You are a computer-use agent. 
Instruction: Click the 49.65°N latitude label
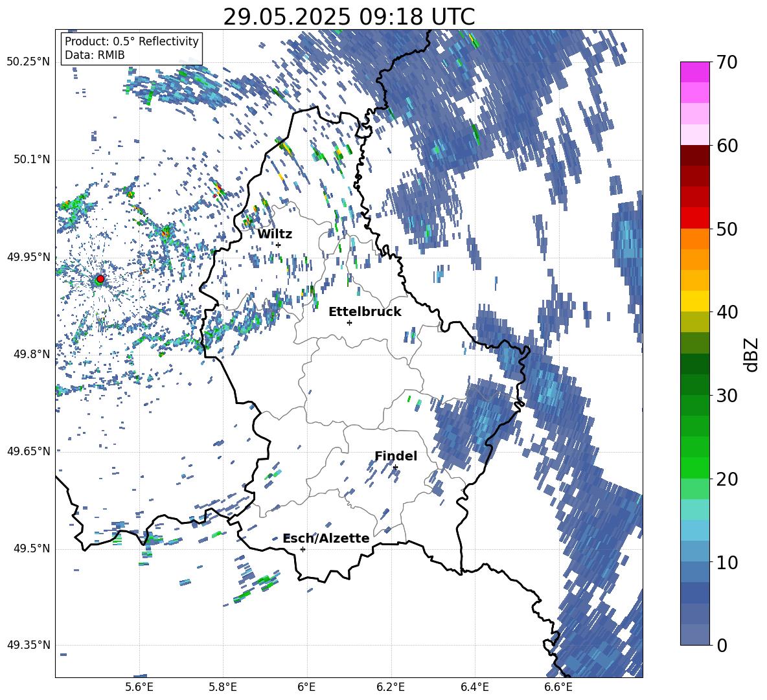29,451
